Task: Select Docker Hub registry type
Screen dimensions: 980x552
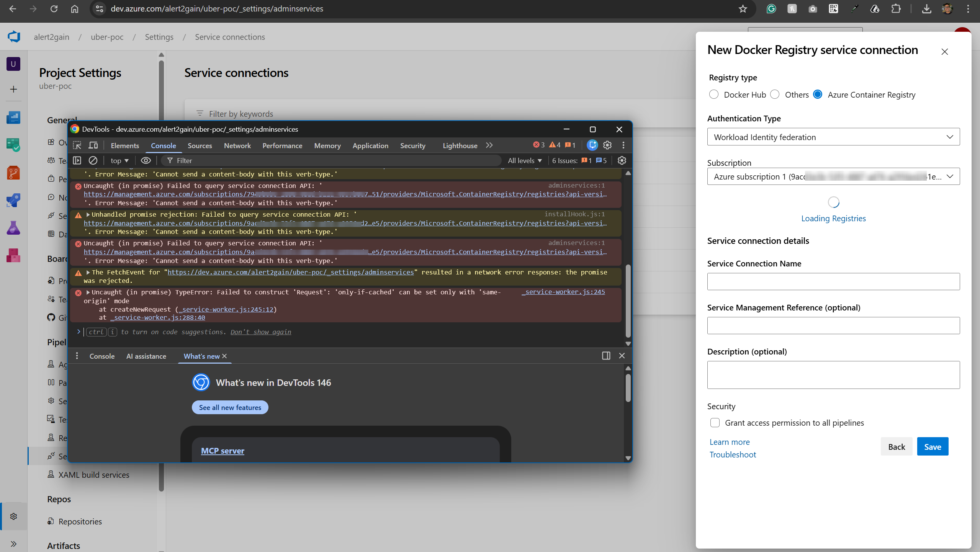Action: tap(714, 95)
